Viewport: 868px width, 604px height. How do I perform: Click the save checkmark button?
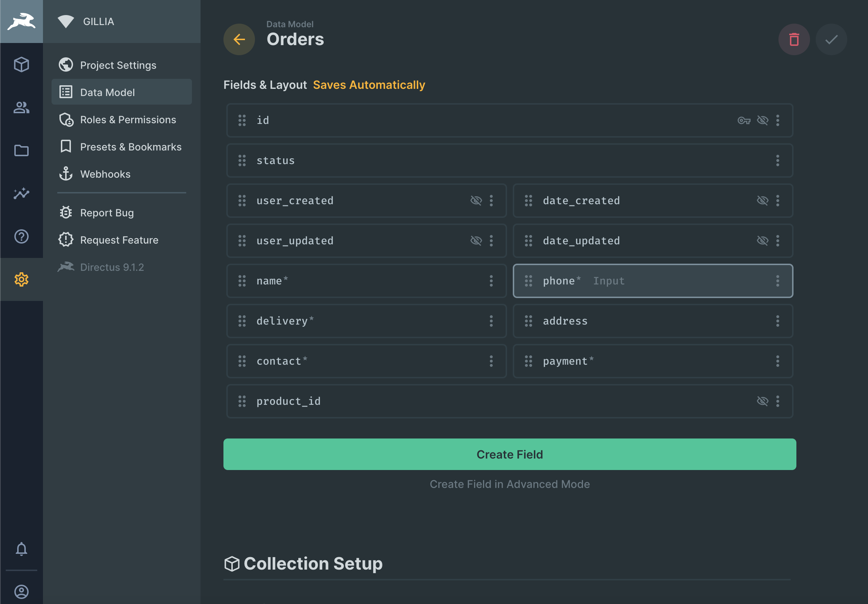coord(831,39)
